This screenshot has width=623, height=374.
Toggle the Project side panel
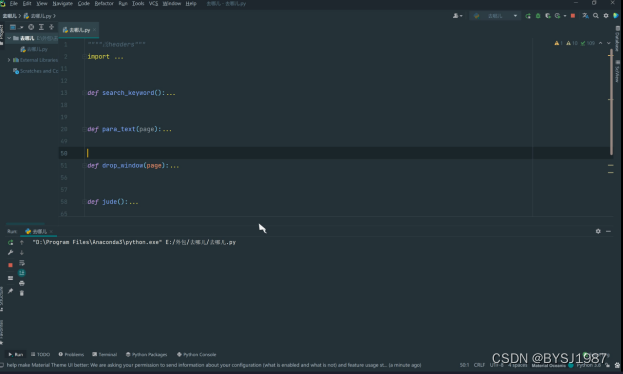(x=2, y=35)
